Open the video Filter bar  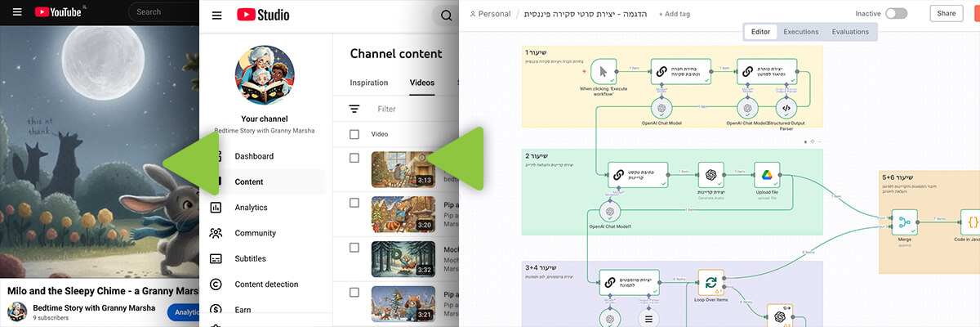387,109
